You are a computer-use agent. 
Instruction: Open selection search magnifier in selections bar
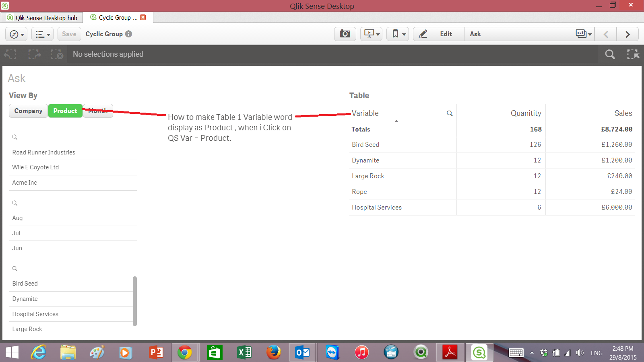point(610,54)
